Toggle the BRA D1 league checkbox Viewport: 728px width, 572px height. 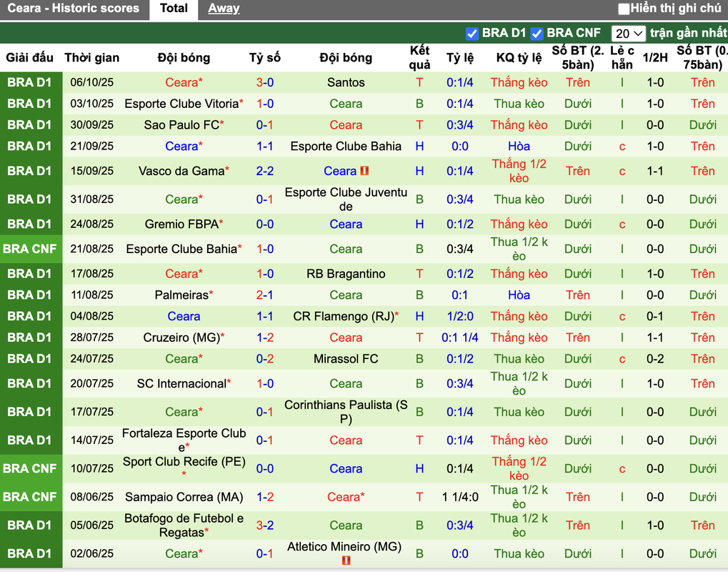tap(472, 34)
